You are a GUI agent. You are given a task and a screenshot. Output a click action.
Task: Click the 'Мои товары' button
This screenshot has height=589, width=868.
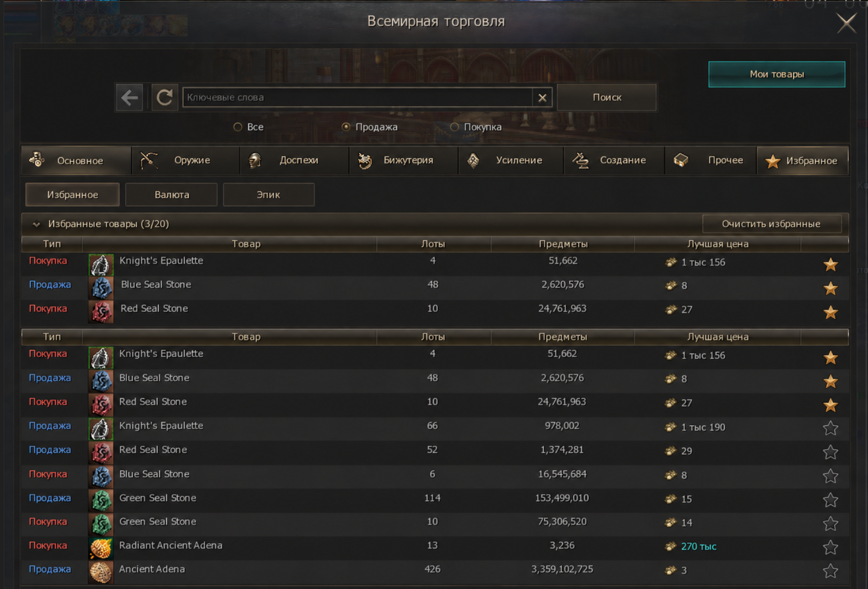tap(776, 74)
